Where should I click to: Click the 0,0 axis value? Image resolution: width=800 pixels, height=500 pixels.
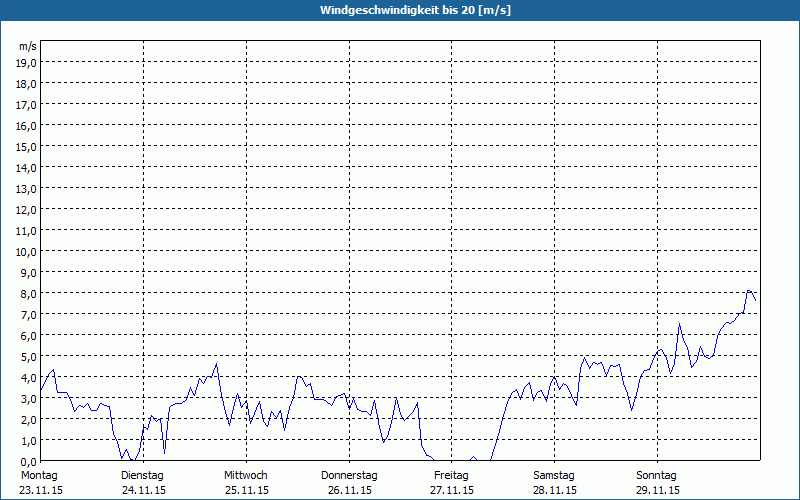pyautogui.click(x=29, y=462)
